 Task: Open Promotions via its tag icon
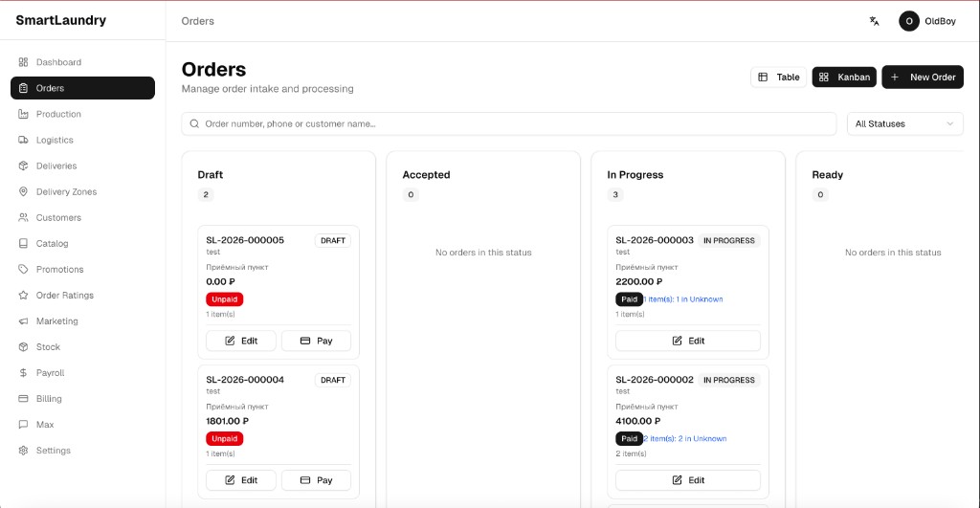click(x=24, y=269)
